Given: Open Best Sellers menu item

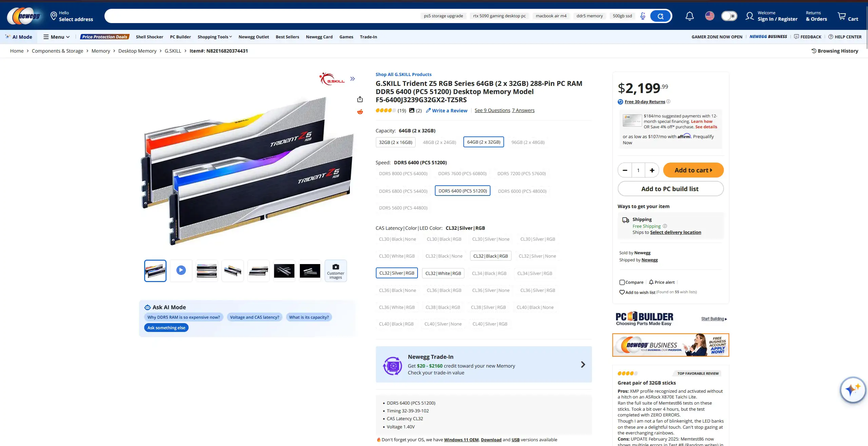Looking at the screenshot, I should pos(287,37).
